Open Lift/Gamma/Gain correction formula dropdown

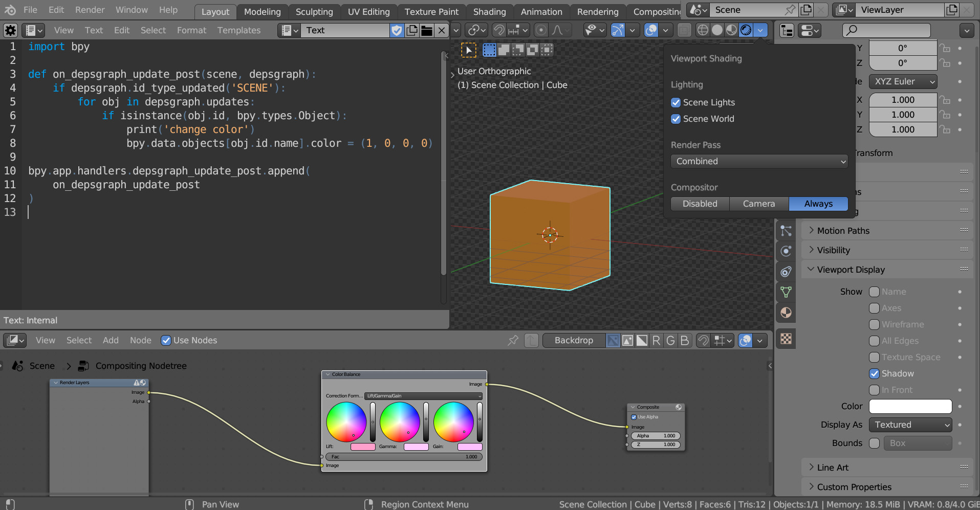[x=424, y=396]
